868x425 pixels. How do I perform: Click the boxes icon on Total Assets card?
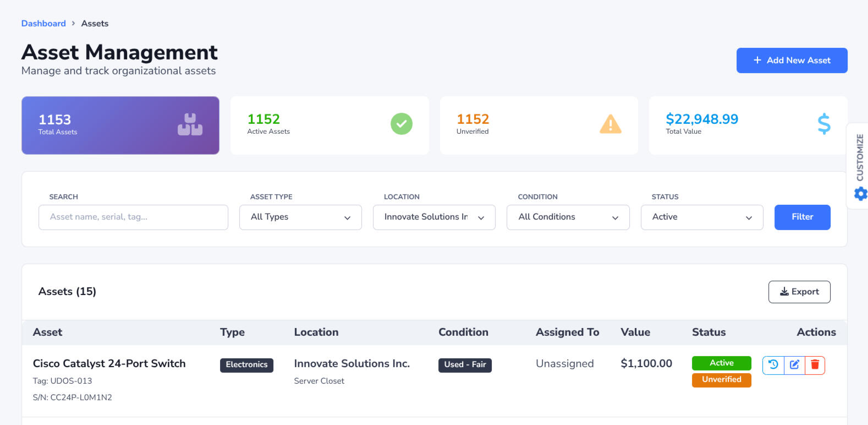(190, 124)
